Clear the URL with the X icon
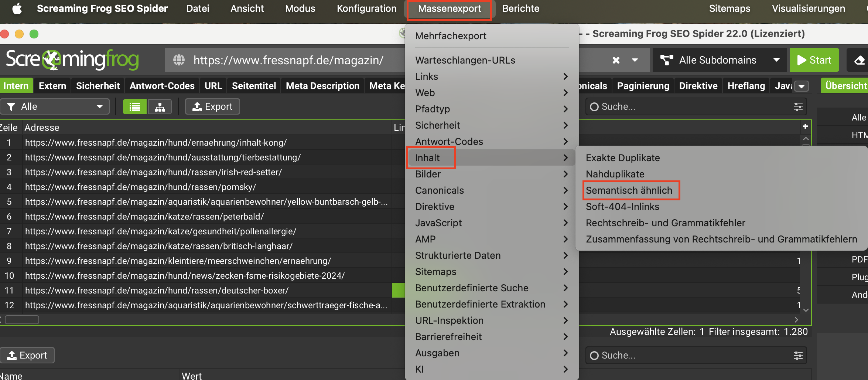The height and width of the screenshot is (380, 868). [x=616, y=60]
